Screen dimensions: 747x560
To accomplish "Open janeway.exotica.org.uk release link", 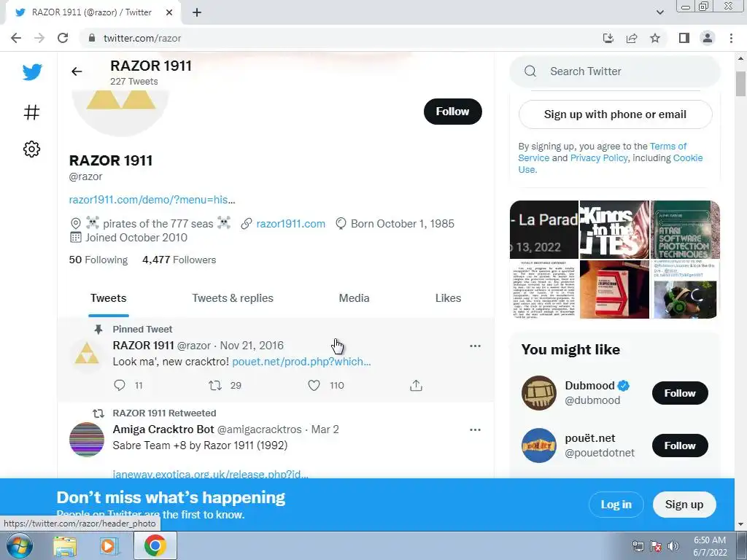I will tap(210, 474).
